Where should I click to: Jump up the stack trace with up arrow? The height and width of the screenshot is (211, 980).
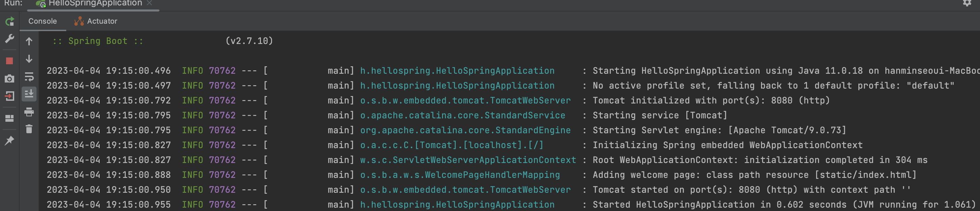[x=29, y=41]
